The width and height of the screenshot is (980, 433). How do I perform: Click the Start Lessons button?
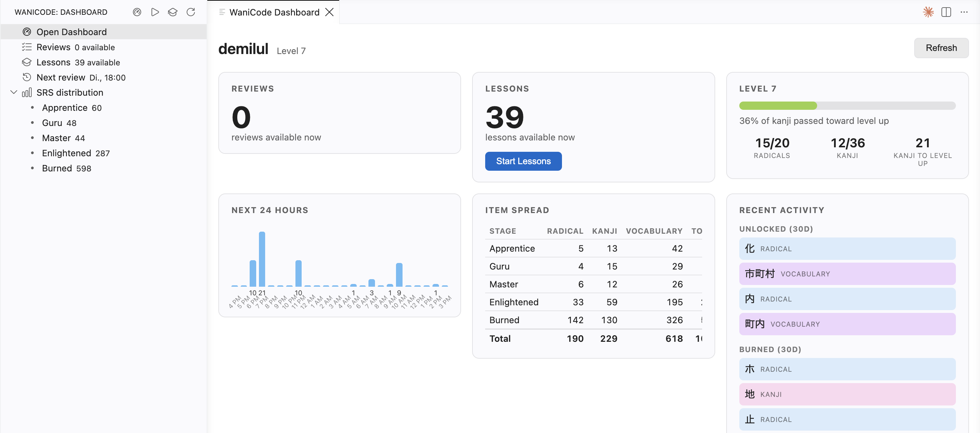[523, 161]
